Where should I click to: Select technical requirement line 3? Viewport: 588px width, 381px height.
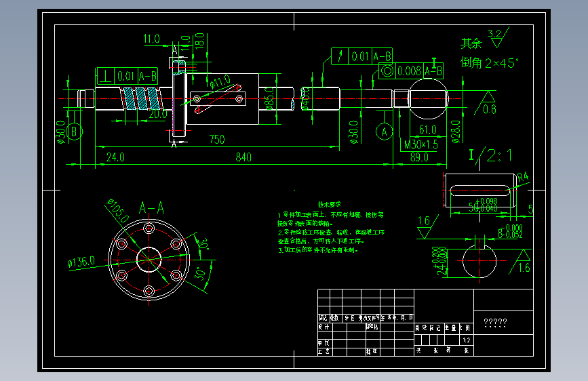[x=318, y=249]
